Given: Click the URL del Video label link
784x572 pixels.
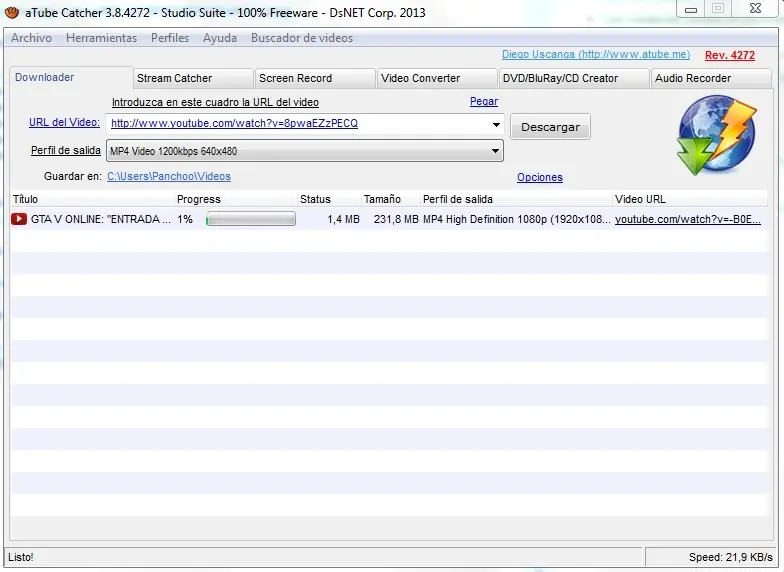Looking at the screenshot, I should 64,122.
